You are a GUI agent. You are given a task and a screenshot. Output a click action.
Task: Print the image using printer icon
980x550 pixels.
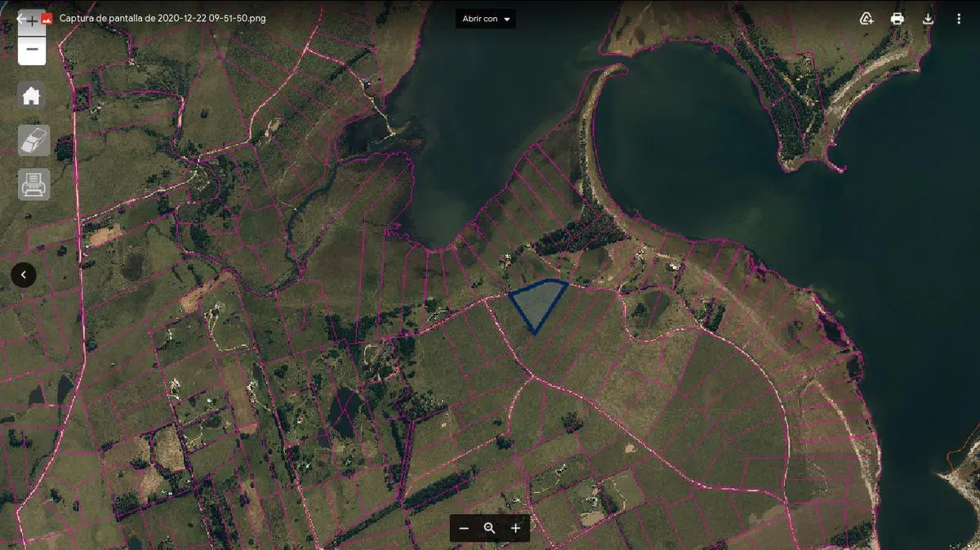(x=898, y=19)
